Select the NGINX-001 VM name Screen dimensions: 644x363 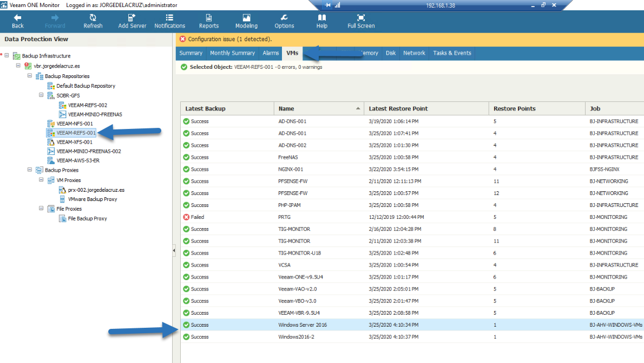click(291, 169)
